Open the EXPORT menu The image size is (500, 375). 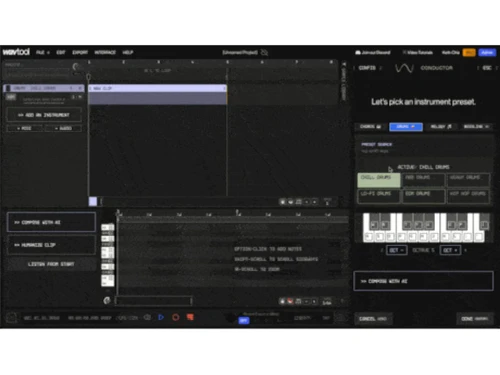pyautogui.click(x=80, y=52)
